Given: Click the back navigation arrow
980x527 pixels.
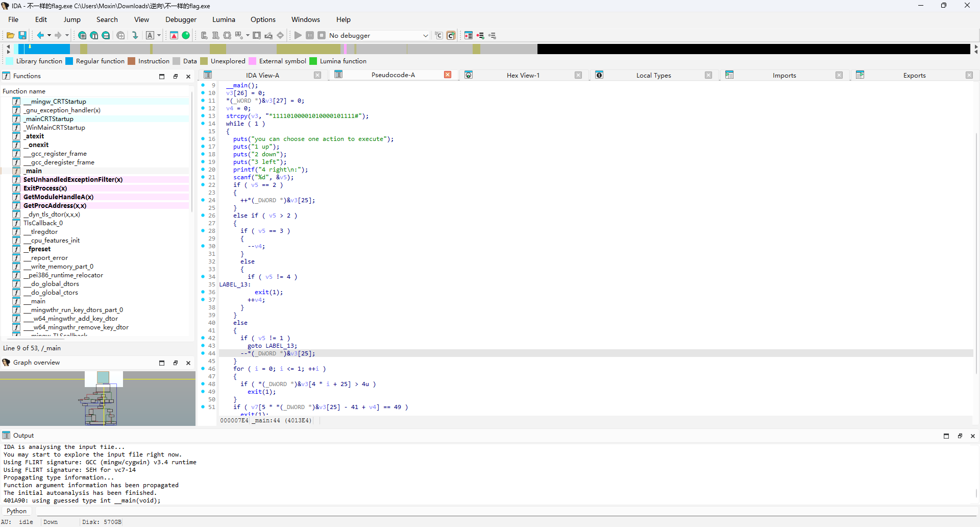Looking at the screenshot, I should tap(40, 35).
